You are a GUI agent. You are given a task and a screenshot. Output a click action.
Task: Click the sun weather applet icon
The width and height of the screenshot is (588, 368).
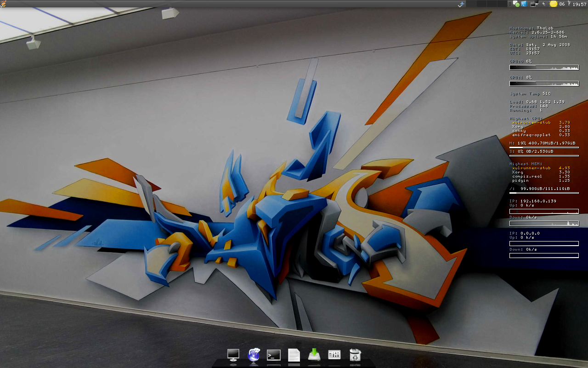[x=553, y=4]
